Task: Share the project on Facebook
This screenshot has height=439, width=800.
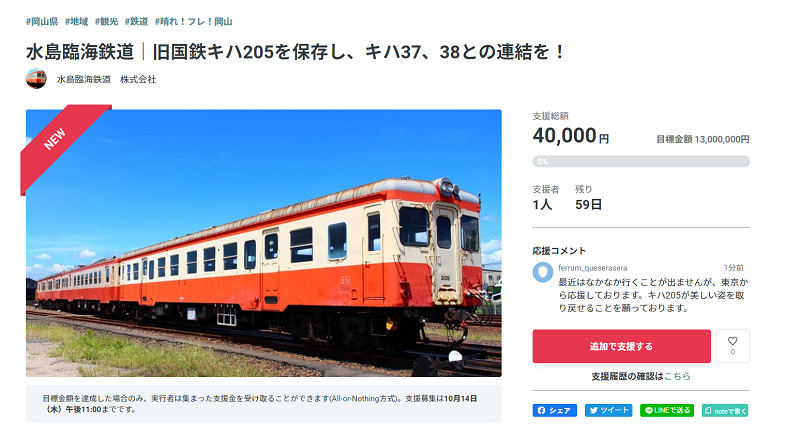Action: [x=555, y=410]
